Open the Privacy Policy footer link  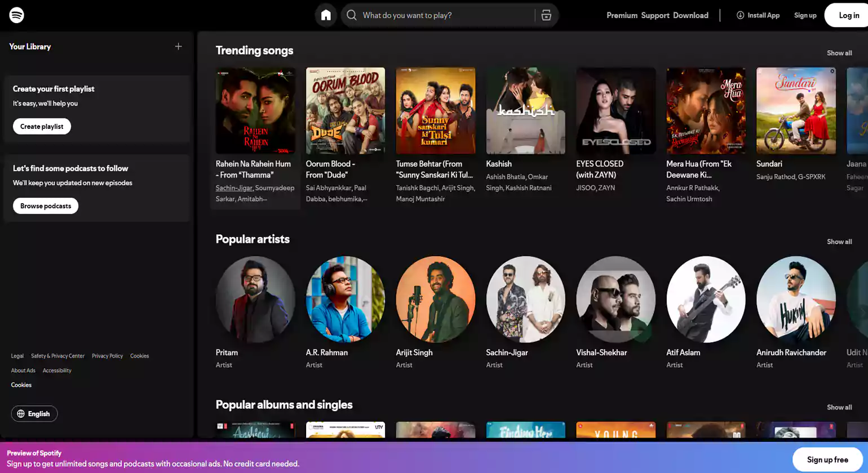[107, 356]
